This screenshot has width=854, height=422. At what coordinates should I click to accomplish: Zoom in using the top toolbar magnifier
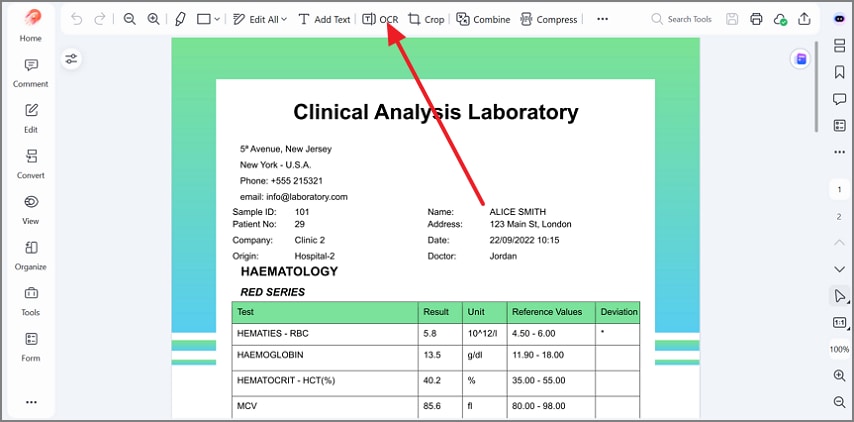tap(154, 19)
